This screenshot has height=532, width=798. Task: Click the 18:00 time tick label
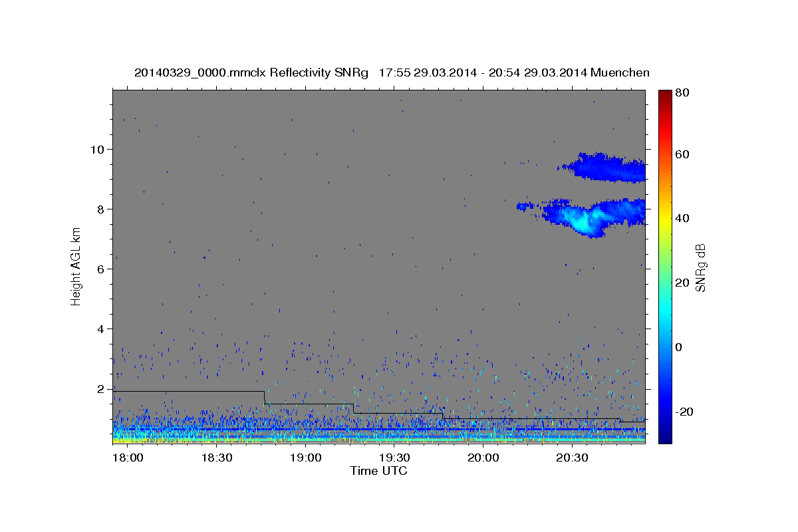128,458
